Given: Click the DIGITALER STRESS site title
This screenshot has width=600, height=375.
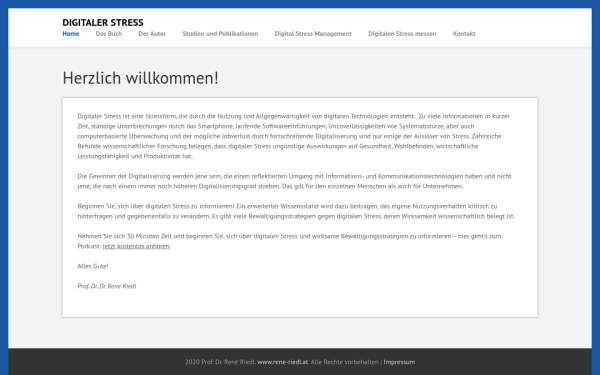Looking at the screenshot, I should 103,23.
